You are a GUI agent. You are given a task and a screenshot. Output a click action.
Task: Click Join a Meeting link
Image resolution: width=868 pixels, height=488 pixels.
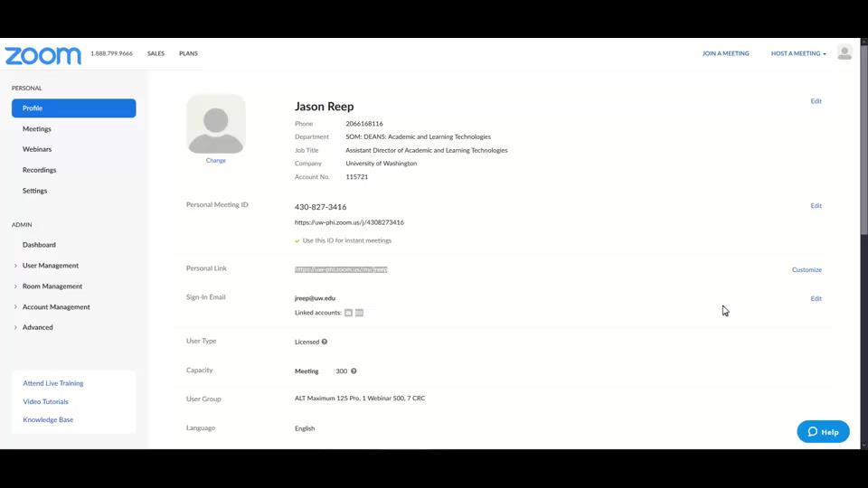(x=725, y=53)
